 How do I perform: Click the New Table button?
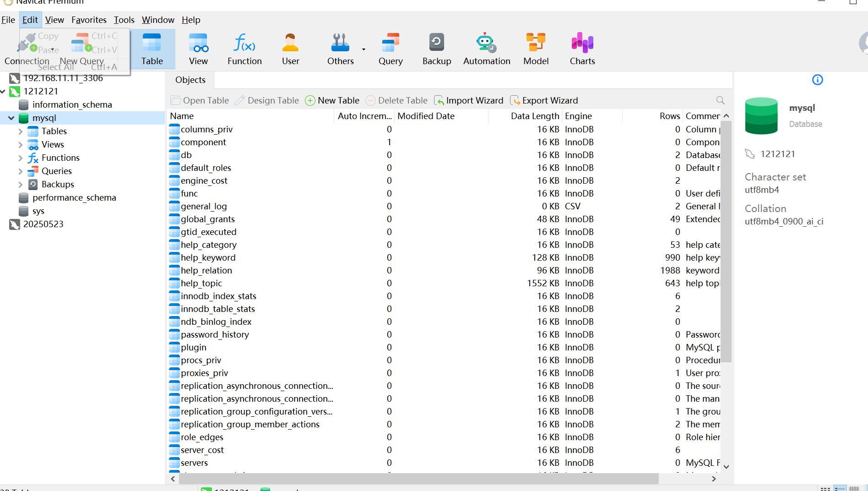(x=332, y=100)
